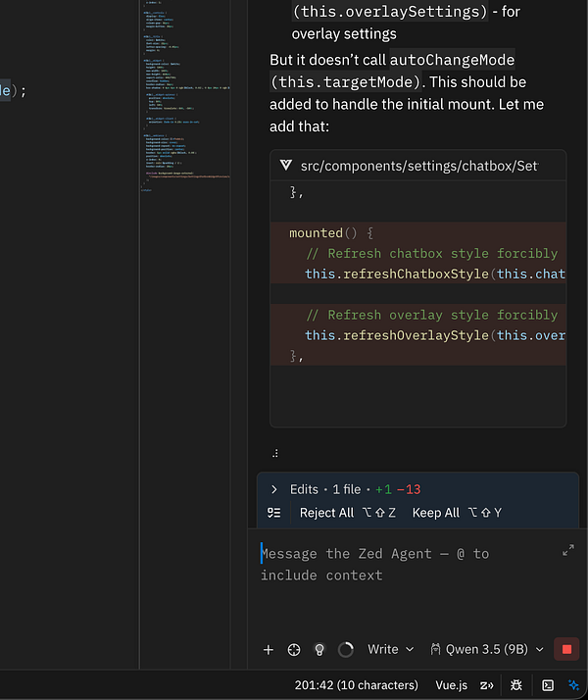Image resolution: width=588 pixels, height=700 pixels.
Task: Click the circular token usage indicator
Action: [x=345, y=650]
